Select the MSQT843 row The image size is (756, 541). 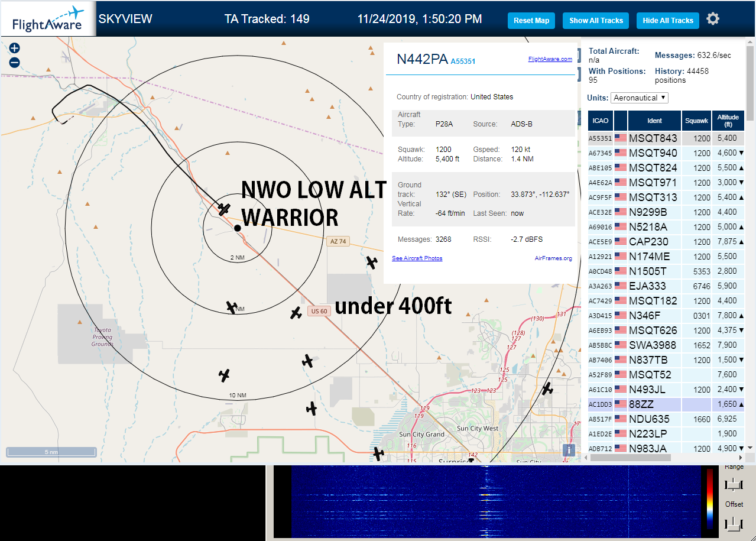[666, 138]
